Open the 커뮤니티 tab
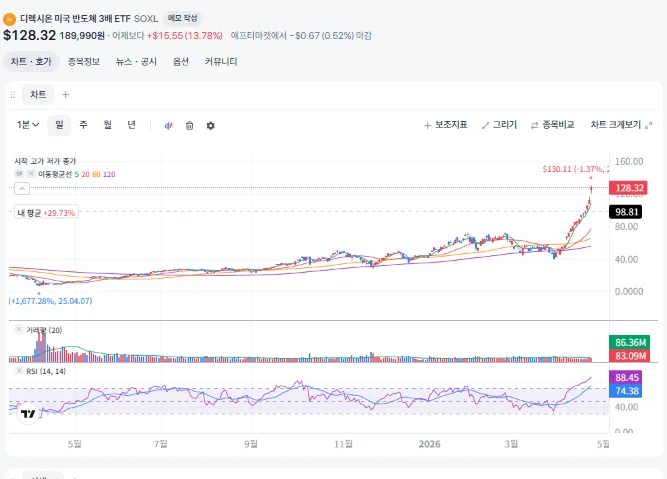Viewport: 667px width, 479px height. pos(221,62)
